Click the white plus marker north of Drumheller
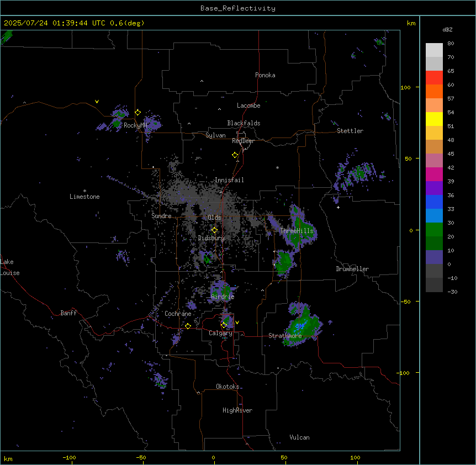 [338, 207]
